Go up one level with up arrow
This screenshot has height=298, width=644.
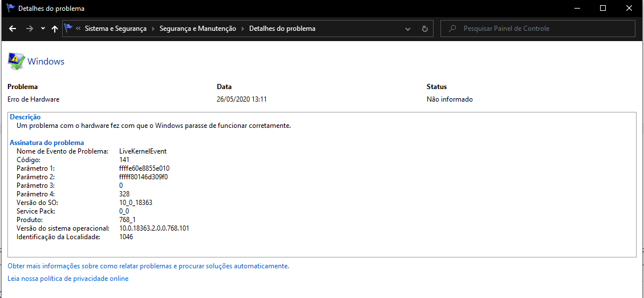pos(55,29)
